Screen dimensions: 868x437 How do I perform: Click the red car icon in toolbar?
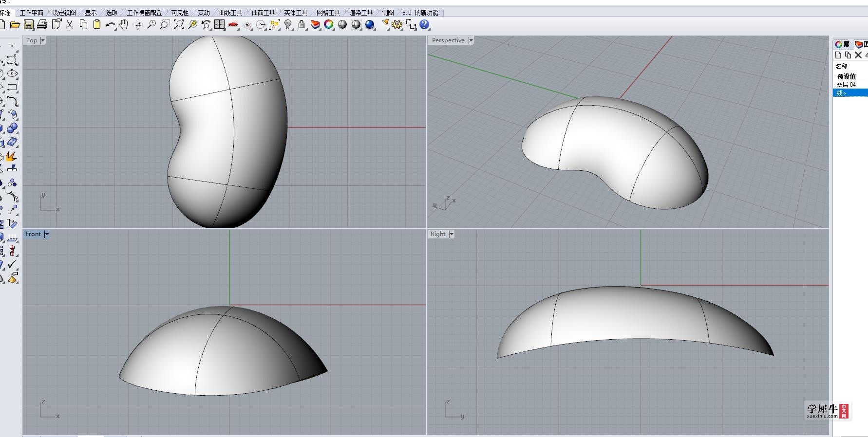coord(233,25)
